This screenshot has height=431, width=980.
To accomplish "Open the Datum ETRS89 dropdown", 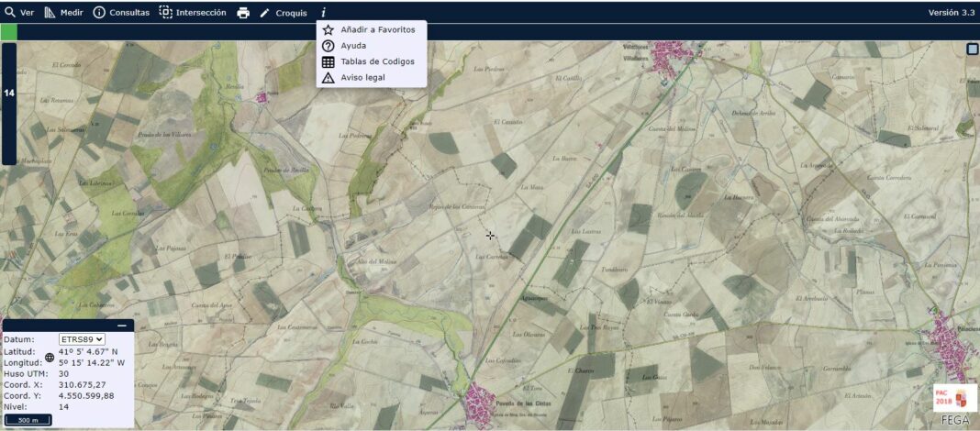I will pyautogui.click(x=82, y=339).
